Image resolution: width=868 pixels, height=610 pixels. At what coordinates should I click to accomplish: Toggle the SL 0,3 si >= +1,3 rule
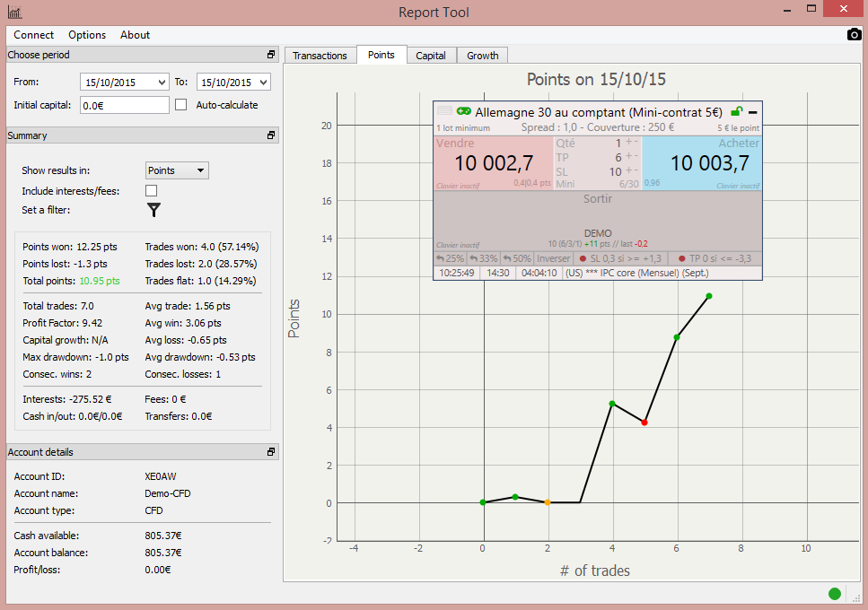[x=620, y=258]
